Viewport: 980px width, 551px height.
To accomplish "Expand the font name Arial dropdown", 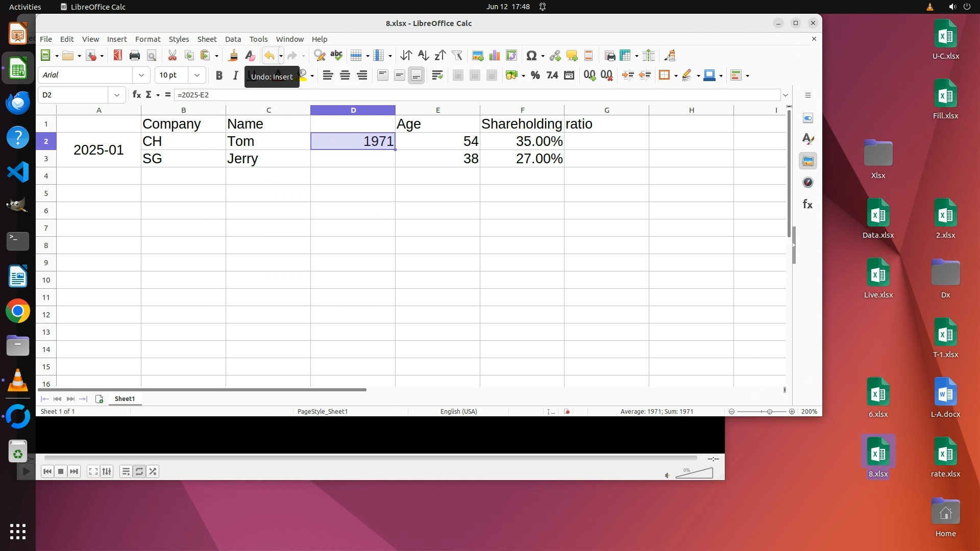I will [141, 75].
